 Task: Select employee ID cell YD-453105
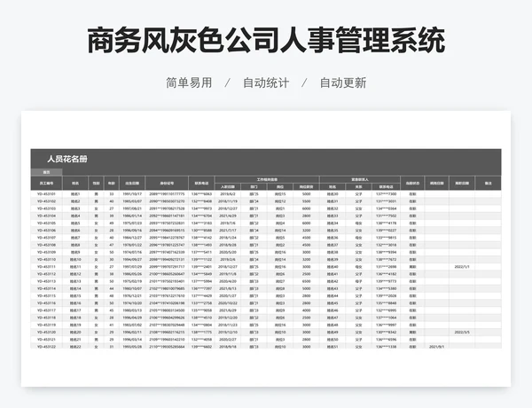[46, 224]
